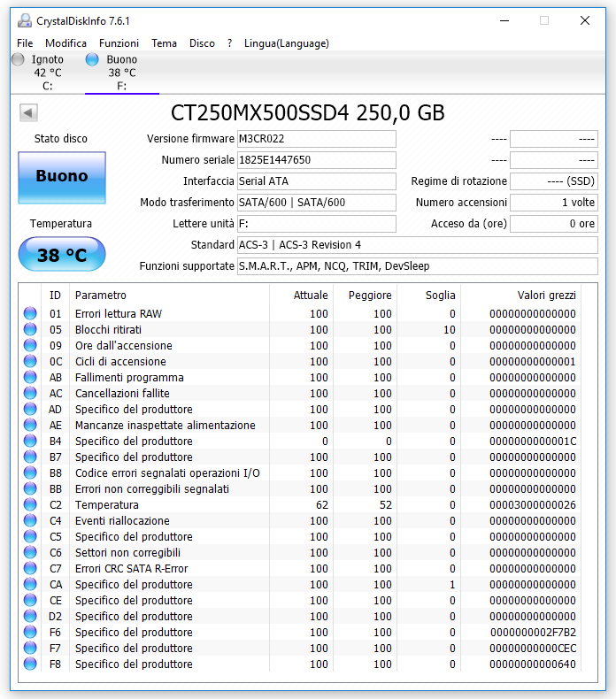This screenshot has height=699, width=616.
Task: Click the CrystalDiskInfo title bar icon
Action: [x=25, y=20]
